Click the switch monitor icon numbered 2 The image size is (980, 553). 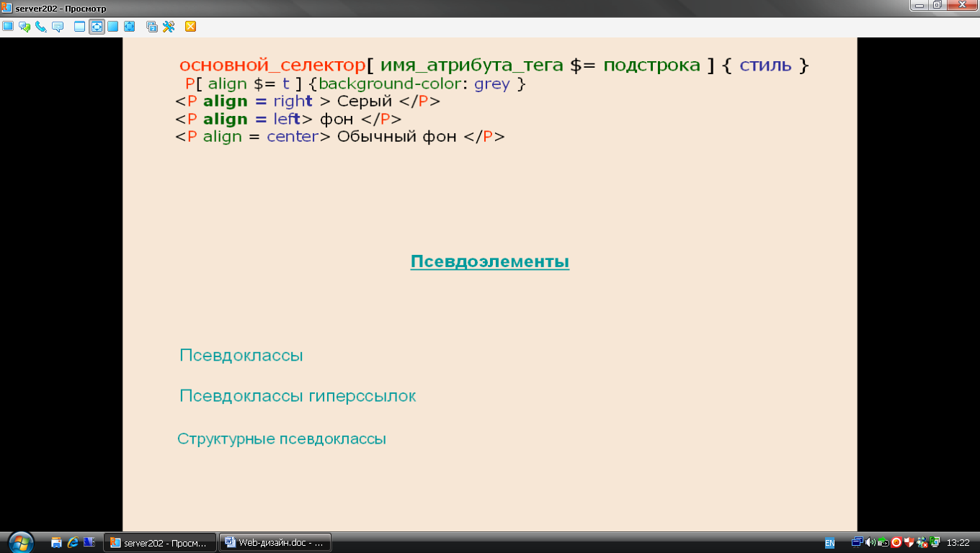point(152,27)
